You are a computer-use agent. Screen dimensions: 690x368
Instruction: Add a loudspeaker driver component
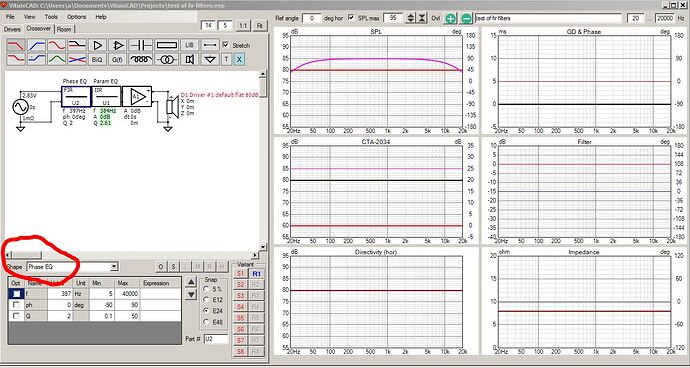(x=190, y=59)
